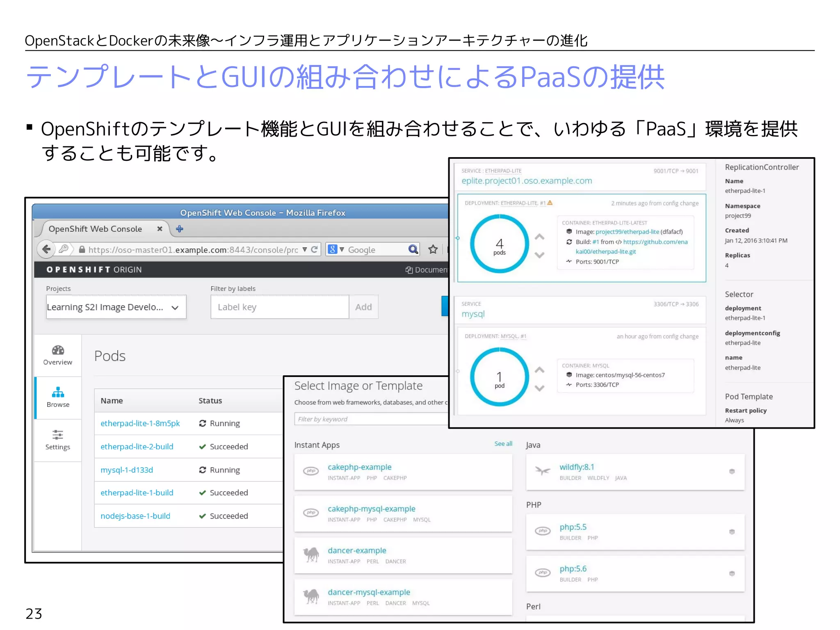Select the php:5.6 builder image
Image resolution: width=840 pixels, height=630 pixels.
635,573
